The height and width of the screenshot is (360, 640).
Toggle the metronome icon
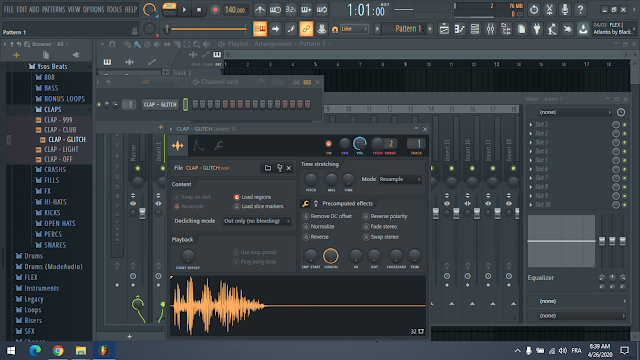pos(260,9)
